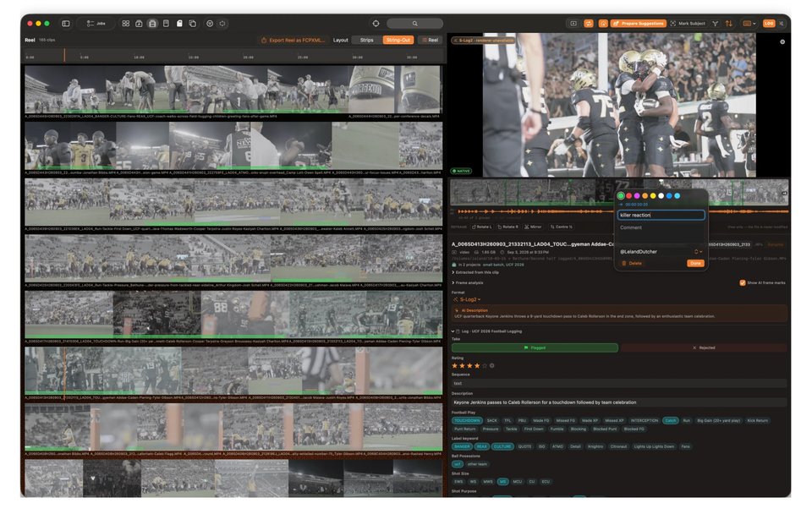Pick the white marker color swatch
812x525 pixels.
[661, 195]
